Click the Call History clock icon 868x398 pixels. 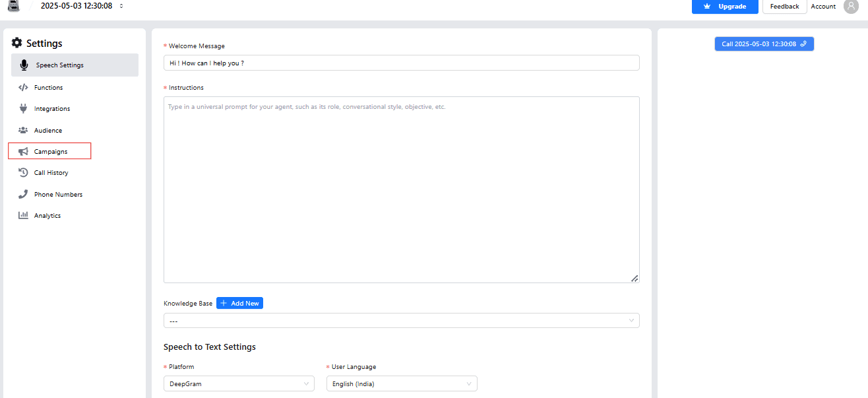(23, 172)
